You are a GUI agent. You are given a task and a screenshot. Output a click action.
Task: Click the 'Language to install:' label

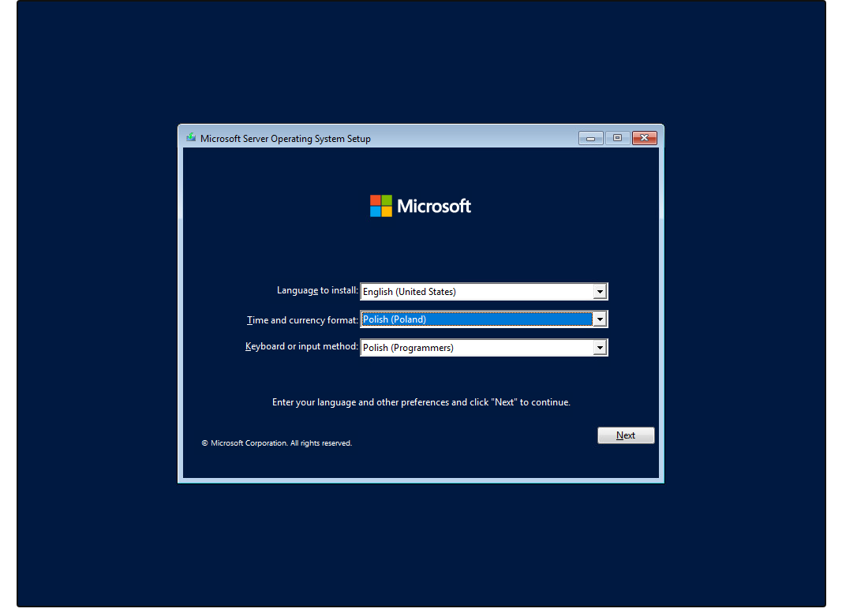pos(317,290)
